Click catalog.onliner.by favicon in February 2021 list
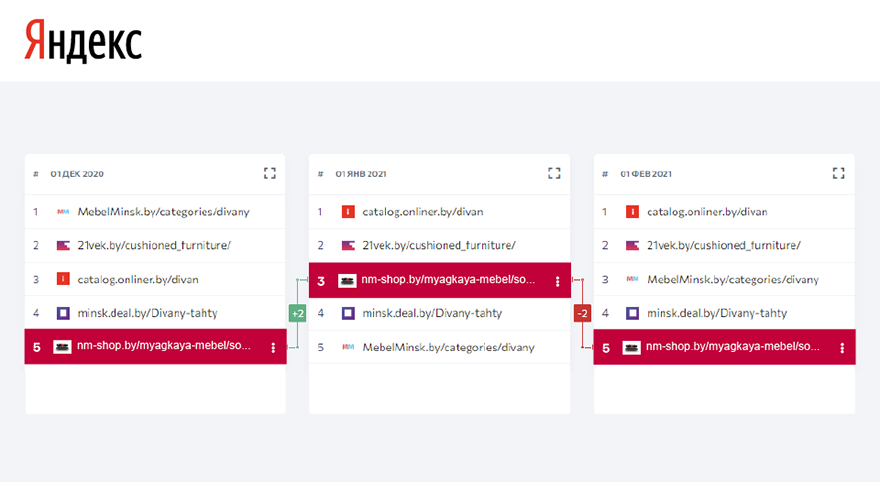 point(632,212)
